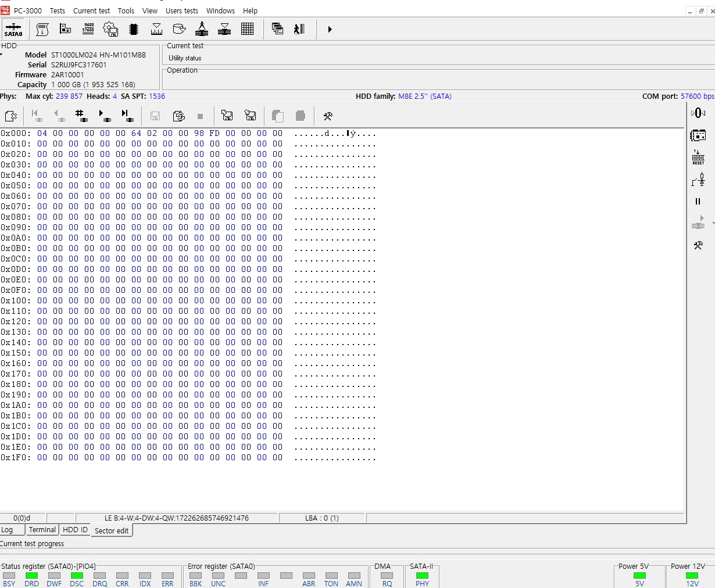Image resolution: width=715 pixels, height=588 pixels.
Task: Open the Tests menu
Action: tap(57, 10)
